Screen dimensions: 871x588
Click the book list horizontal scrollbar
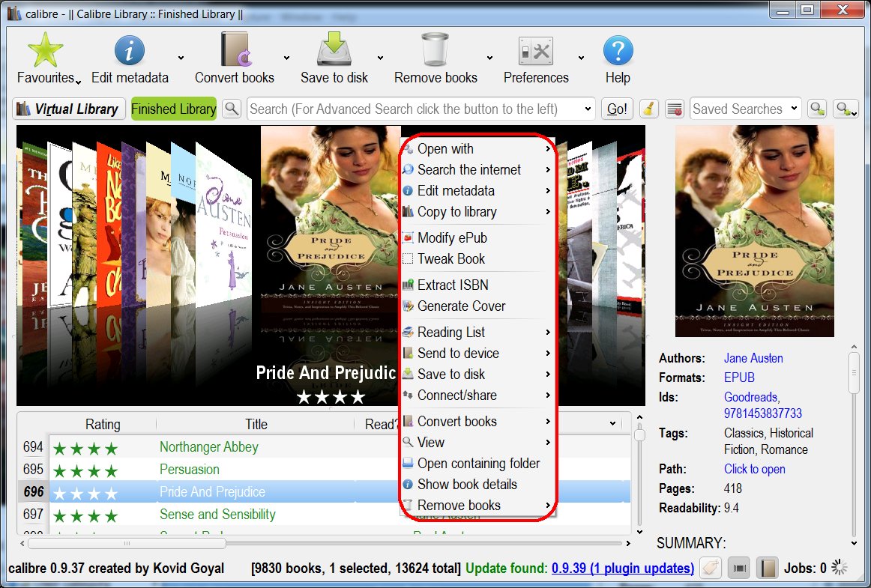127,544
